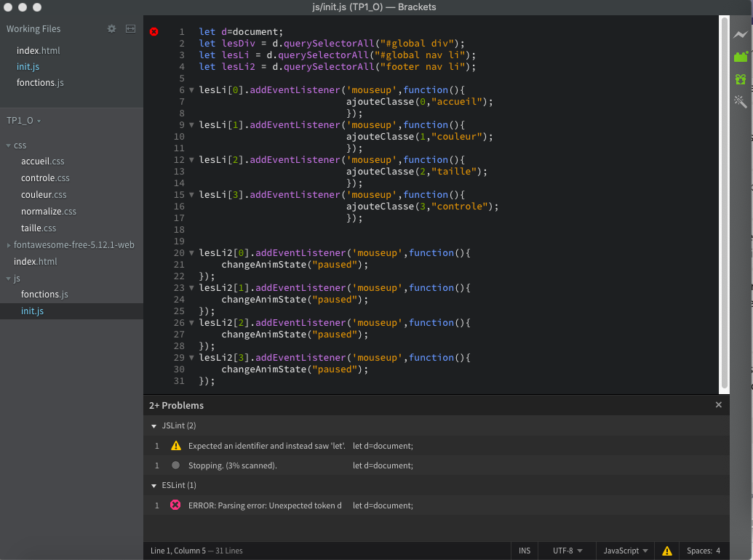Image resolution: width=753 pixels, height=560 pixels.
Task: Open the Working Files gear settings
Action: pos(111,29)
